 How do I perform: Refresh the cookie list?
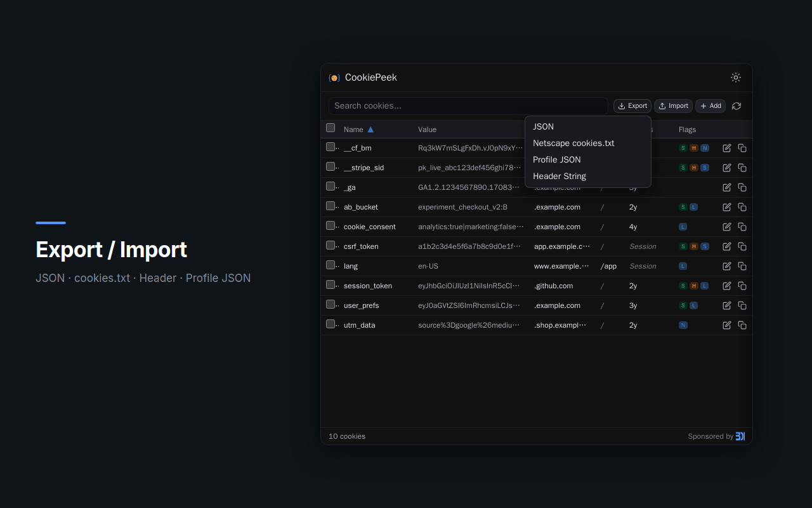pyautogui.click(x=737, y=106)
